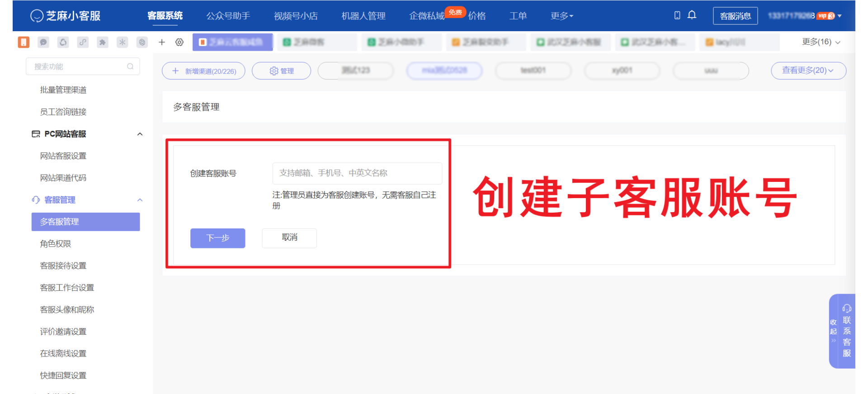This screenshot has height=394, width=868.
Task: Click the plus icon to add channel
Action: (x=162, y=42)
